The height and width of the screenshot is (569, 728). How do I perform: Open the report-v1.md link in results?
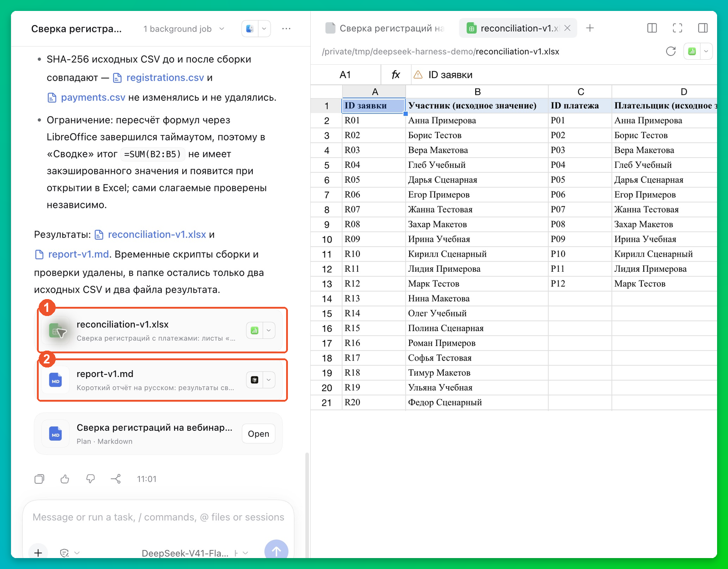click(x=79, y=254)
